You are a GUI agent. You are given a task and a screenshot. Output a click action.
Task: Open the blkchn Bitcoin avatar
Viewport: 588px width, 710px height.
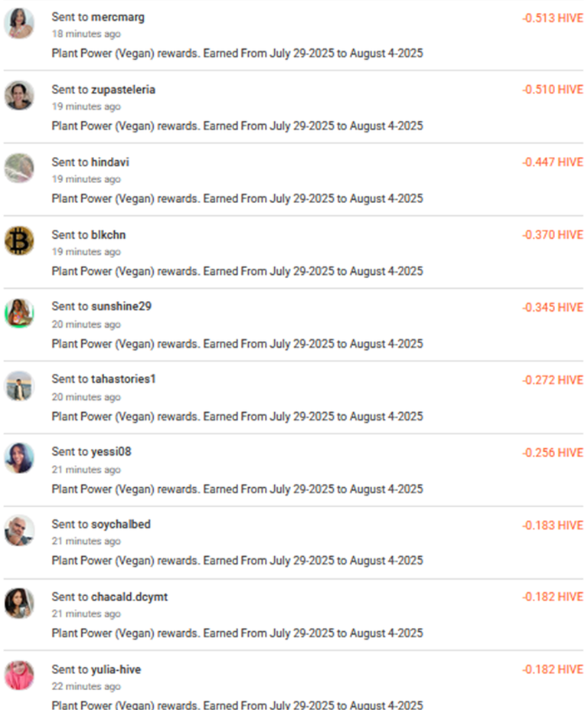click(x=19, y=240)
